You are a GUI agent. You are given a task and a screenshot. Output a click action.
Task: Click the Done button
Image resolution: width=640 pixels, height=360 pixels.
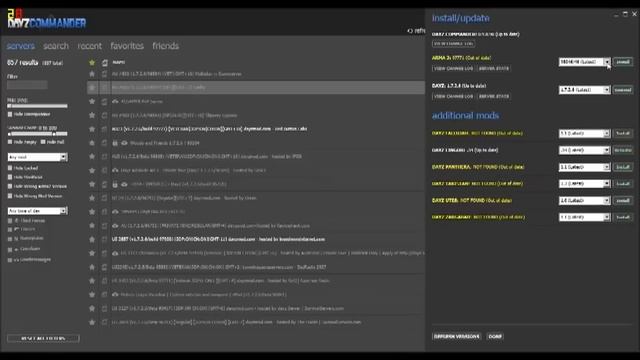point(495,336)
